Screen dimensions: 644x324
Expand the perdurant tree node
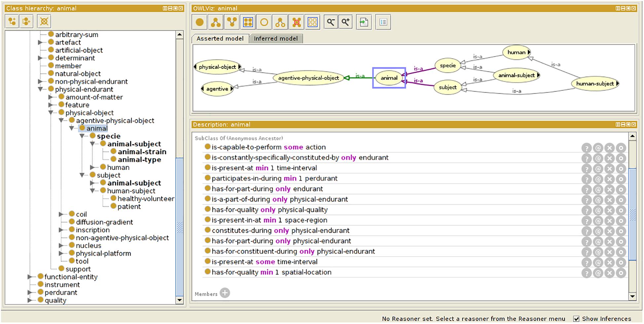(30, 293)
